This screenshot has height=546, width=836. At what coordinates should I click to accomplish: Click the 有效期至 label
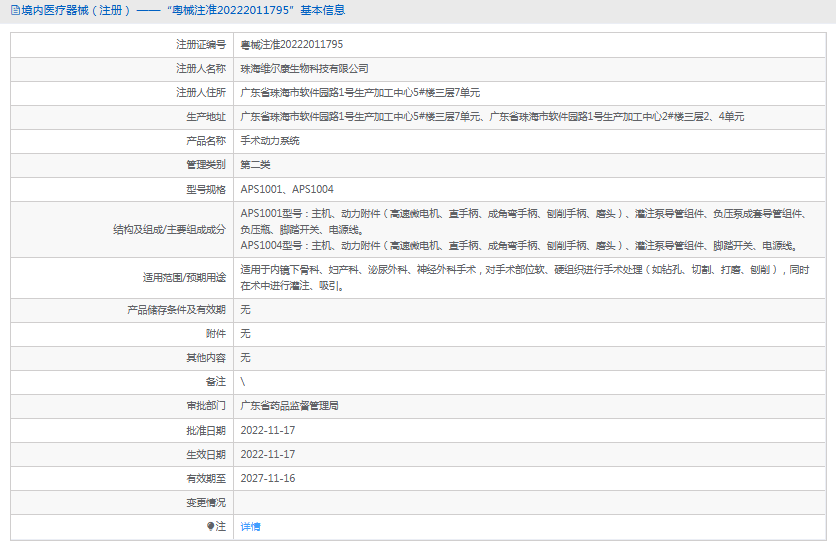pos(206,478)
